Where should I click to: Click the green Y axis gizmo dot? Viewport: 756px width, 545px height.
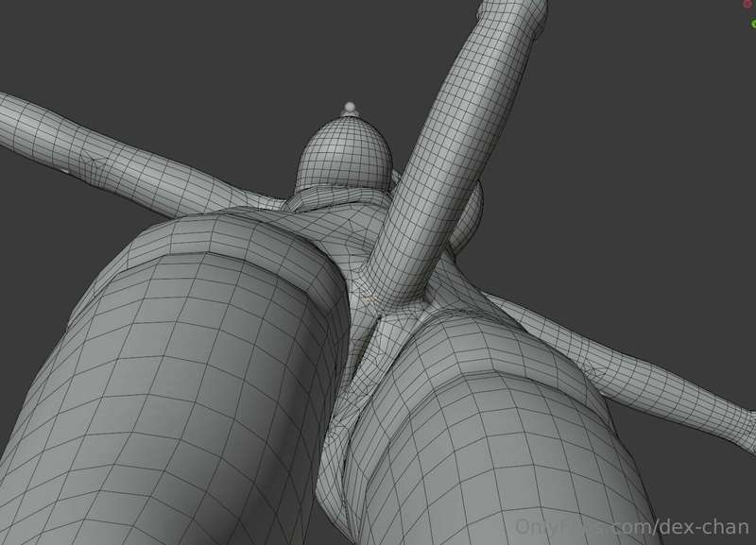[753, 25]
